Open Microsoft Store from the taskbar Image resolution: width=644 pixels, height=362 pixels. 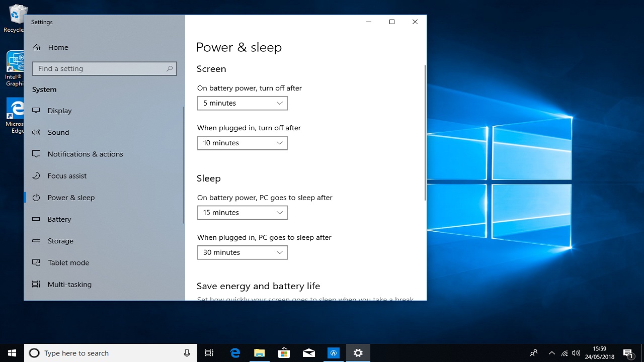pos(284,353)
